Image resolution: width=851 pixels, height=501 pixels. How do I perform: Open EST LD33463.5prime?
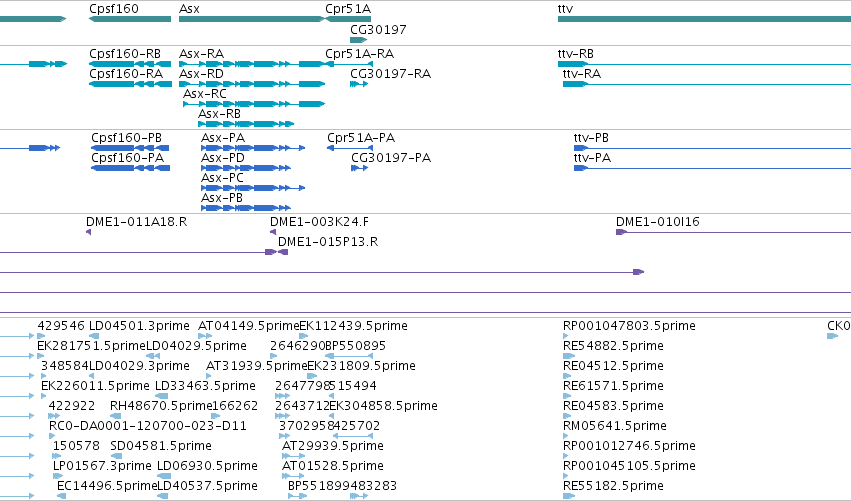(x=205, y=386)
